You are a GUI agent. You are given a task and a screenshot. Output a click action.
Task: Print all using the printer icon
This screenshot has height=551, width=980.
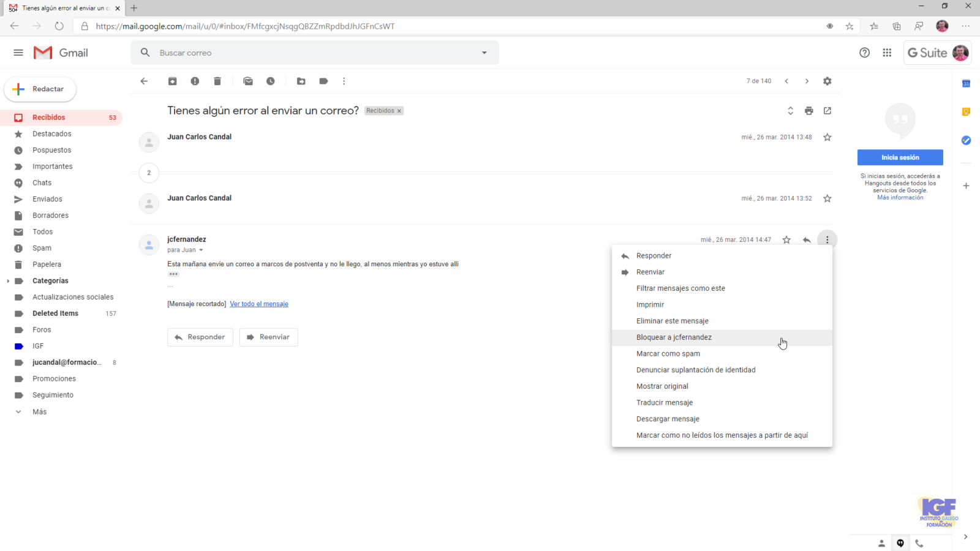point(809,111)
